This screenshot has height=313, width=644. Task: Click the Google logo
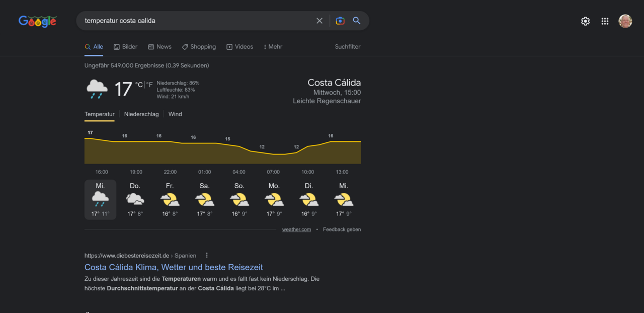click(x=37, y=21)
